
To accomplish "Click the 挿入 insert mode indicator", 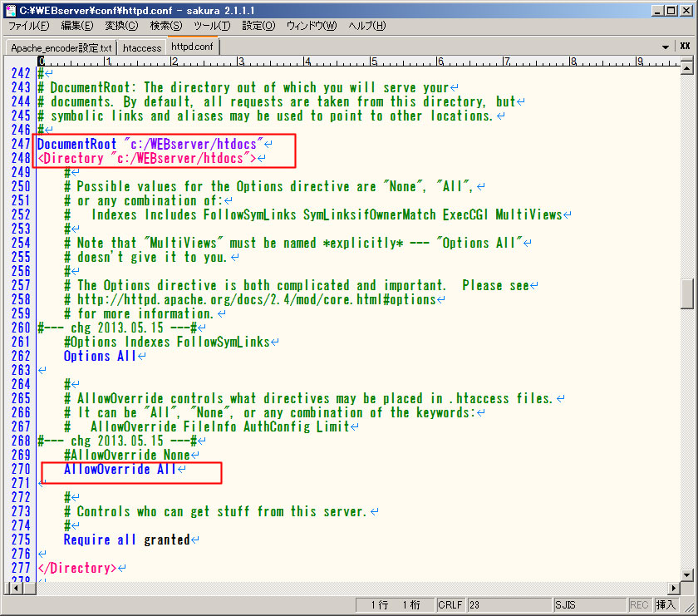I will tap(666, 605).
